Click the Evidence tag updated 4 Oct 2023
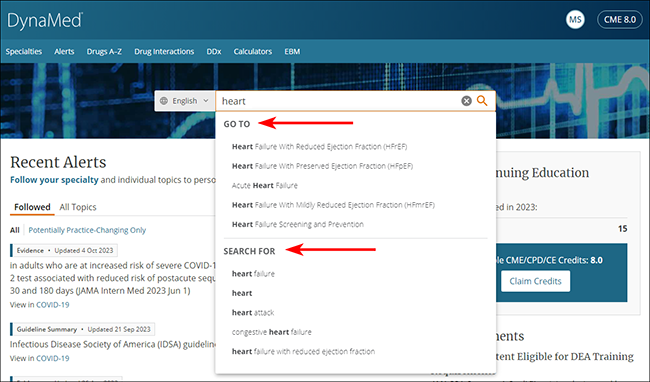Screen dimensions: 650x382 64,251
